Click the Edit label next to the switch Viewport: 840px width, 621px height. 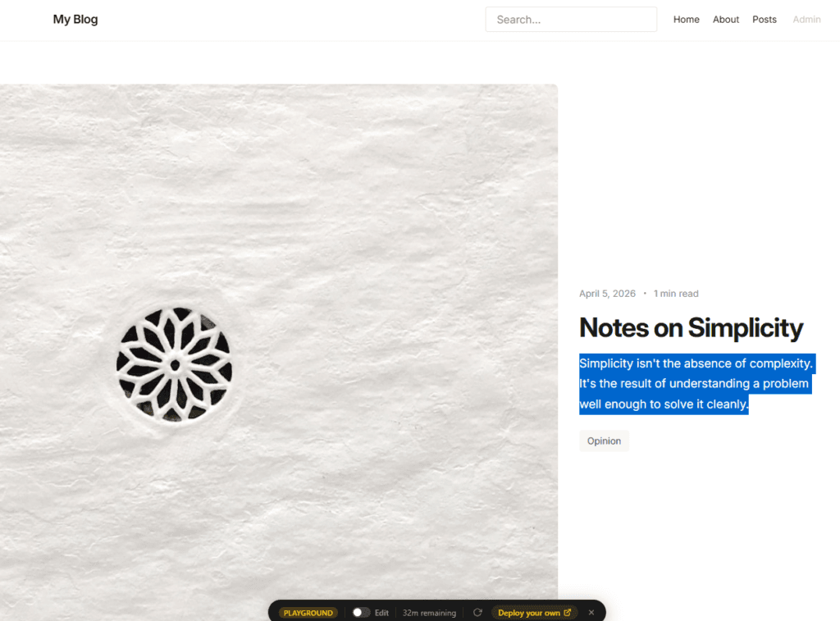[381, 613]
